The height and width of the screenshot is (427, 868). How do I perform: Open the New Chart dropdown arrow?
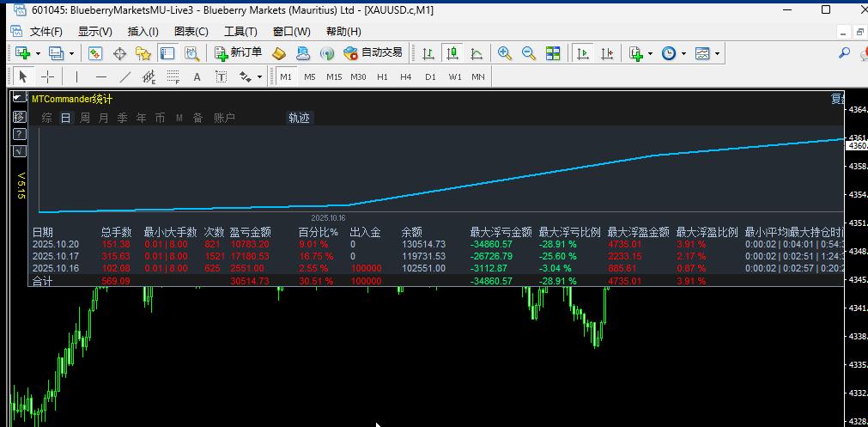pyautogui.click(x=38, y=54)
